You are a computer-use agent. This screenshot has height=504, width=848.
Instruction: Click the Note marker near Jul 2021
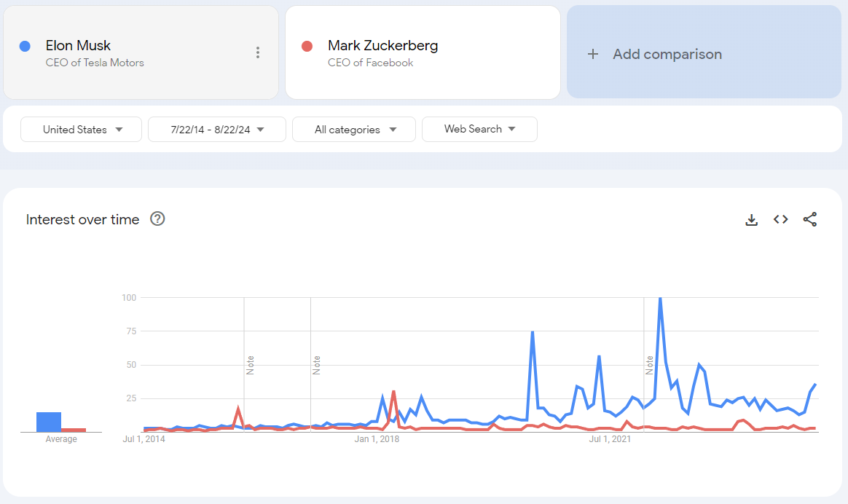(650, 365)
